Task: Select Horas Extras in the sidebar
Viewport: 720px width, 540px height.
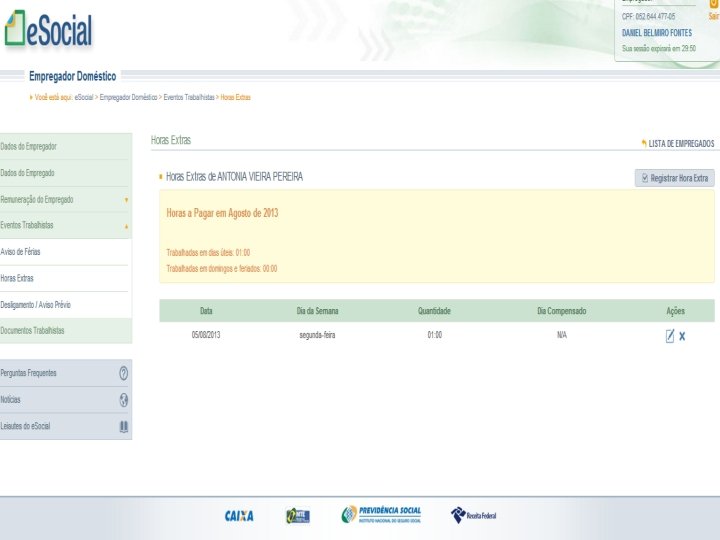Action: click(66, 278)
